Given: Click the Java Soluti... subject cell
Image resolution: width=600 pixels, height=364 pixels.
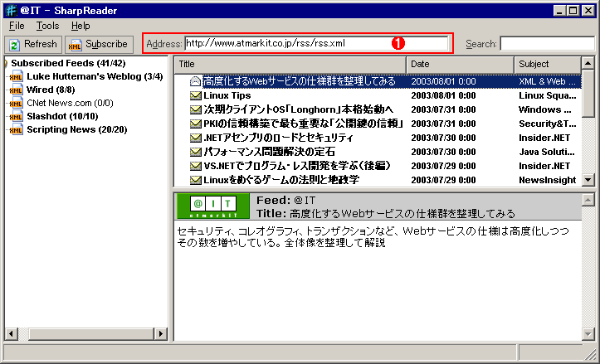Looking at the screenshot, I should (546, 153).
